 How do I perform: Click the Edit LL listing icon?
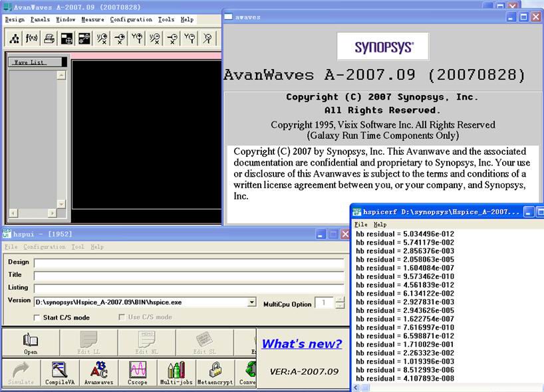[x=88, y=343]
